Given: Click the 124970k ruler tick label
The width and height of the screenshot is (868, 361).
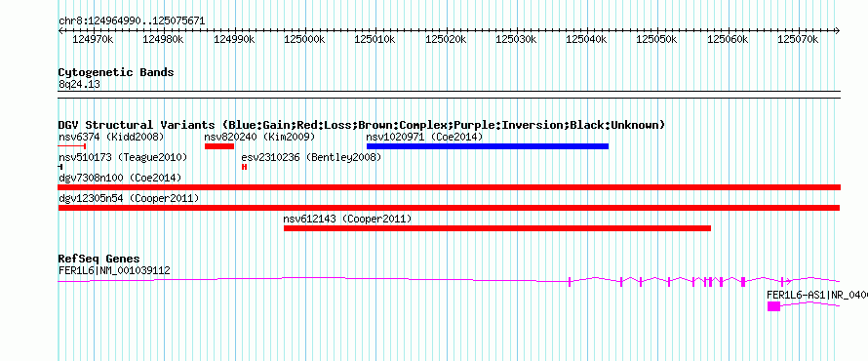Looking at the screenshot, I should pos(93,40).
